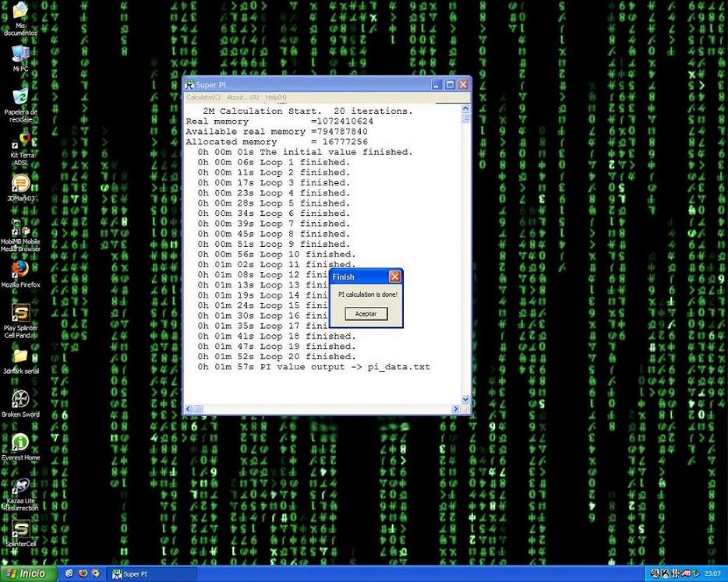728x582 pixels.
Task: Select the Broken Sword desktop shortcut
Action: [20, 404]
